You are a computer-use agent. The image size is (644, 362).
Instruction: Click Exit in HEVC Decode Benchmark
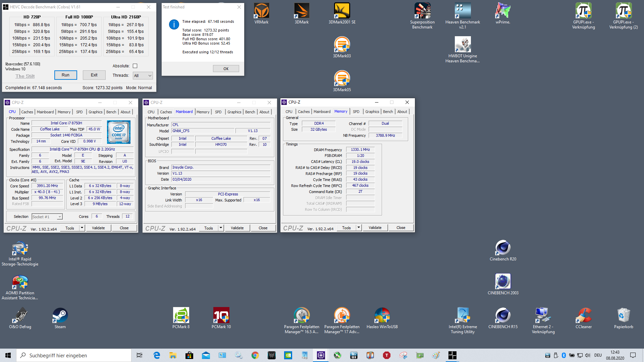click(x=94, y=75)
